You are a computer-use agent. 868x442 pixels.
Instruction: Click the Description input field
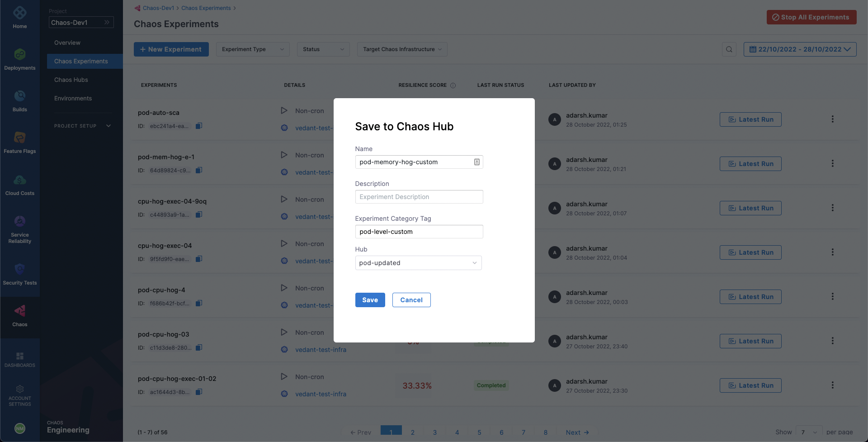419,197
